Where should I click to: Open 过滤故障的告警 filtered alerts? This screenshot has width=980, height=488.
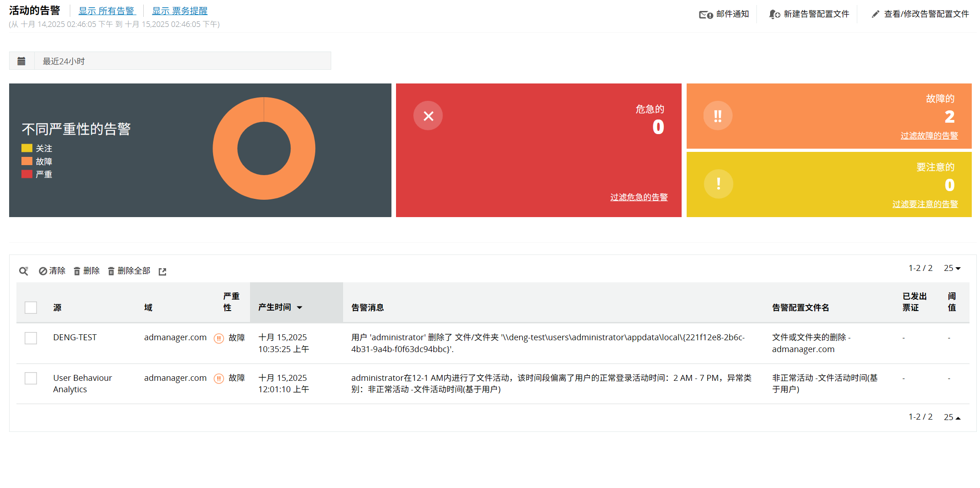(x=929, y=135)
